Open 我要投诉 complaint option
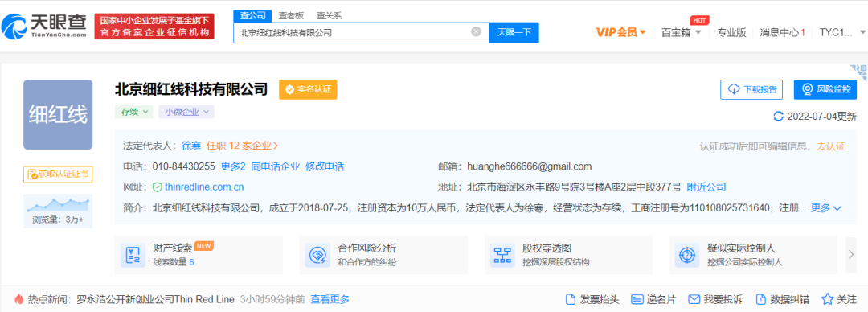The image size is (868, 312). tap(715, 299)
